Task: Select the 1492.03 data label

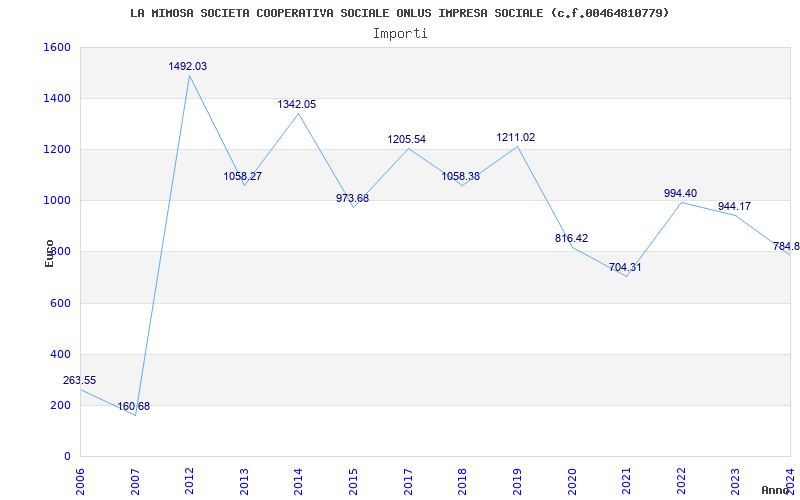Action: tap(188, 66)
